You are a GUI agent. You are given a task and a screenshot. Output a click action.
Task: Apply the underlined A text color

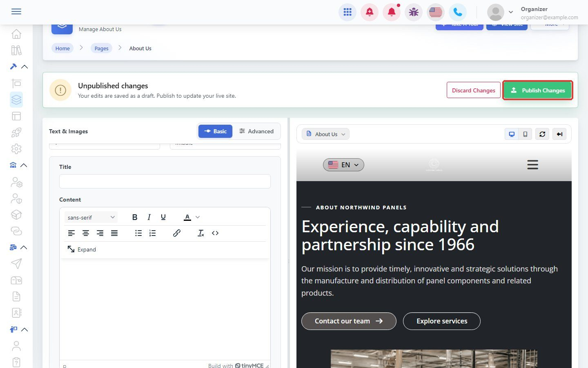187,217
